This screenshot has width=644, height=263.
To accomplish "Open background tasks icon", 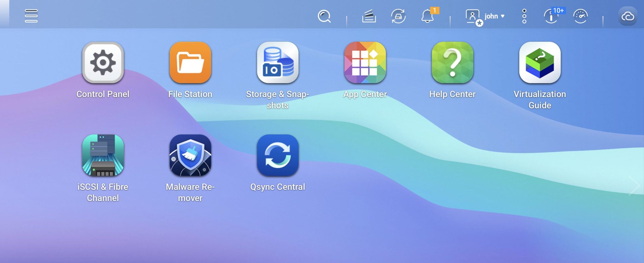I will (x=369, y=16).
